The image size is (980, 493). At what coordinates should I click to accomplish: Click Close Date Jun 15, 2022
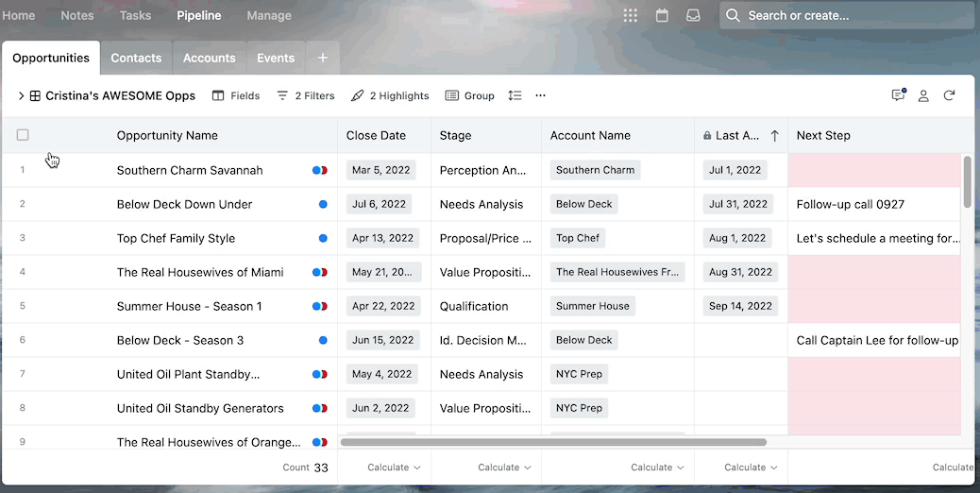pos(382,340)
